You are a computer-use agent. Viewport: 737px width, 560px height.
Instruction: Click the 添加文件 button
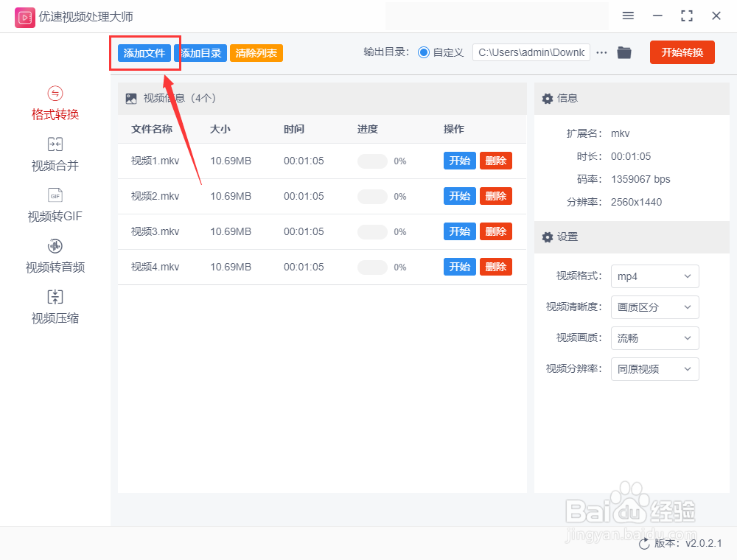coord(145,52)
